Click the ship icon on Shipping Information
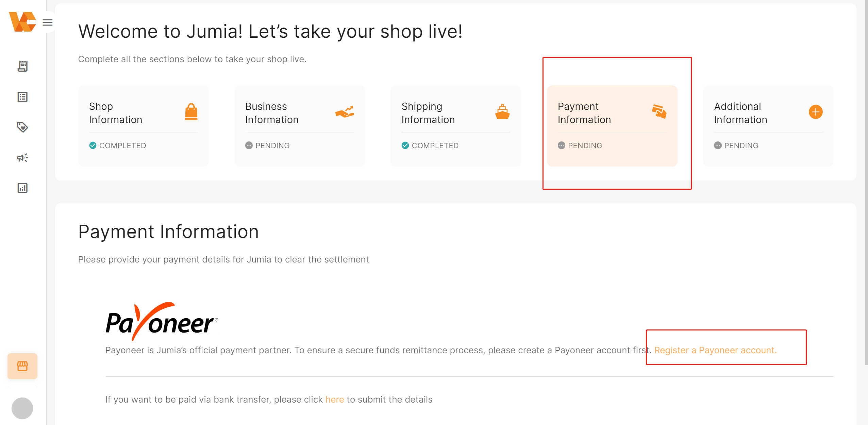The image size is (868, 425). point(502,112)
